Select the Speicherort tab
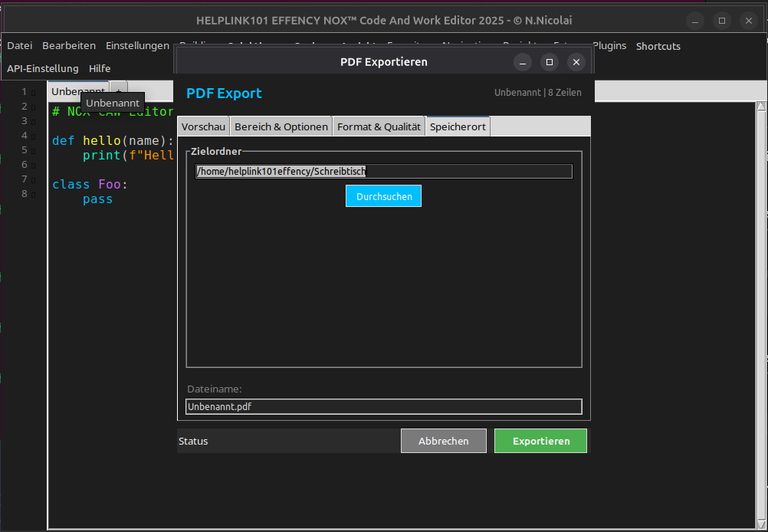 [x=458, y=126]
